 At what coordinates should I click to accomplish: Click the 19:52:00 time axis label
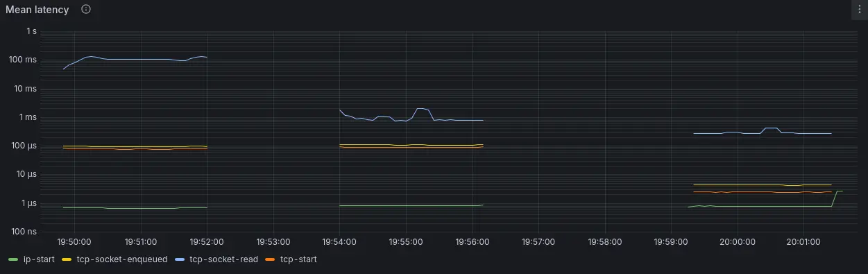[207, 242]
